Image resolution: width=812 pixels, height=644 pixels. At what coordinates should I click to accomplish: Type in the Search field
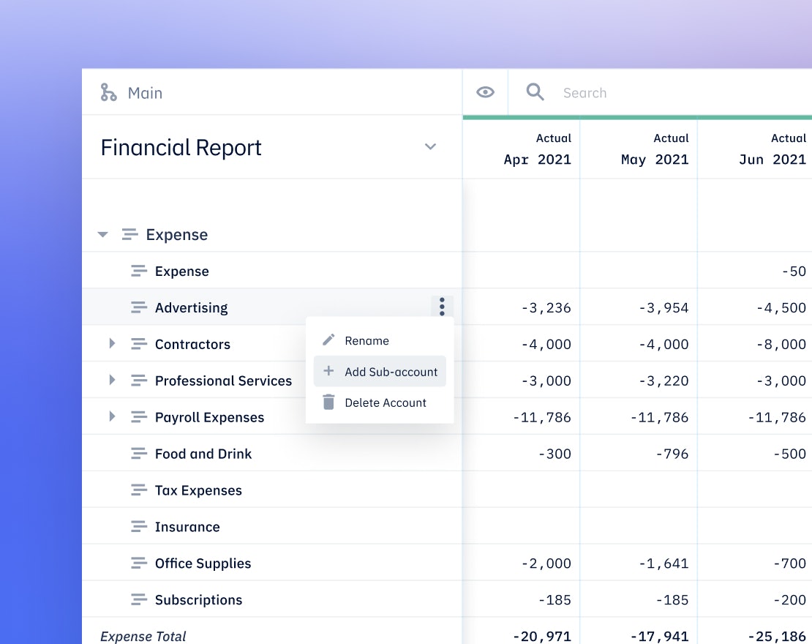point(658,93)
